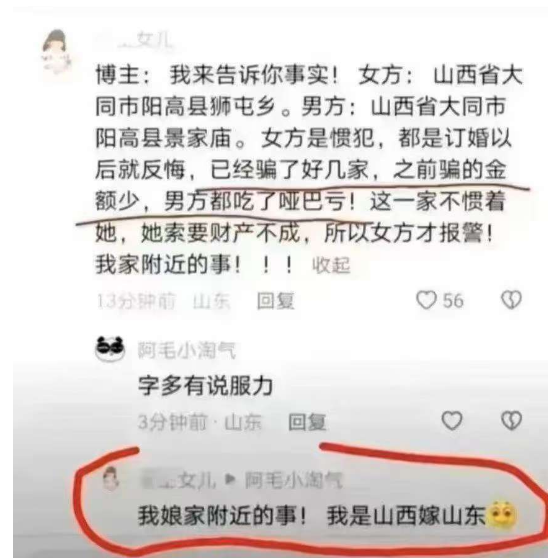Open 阿毛小淘气 mention in the circled reply
Screen dimensions: 548x558
(x=294, y=480)
